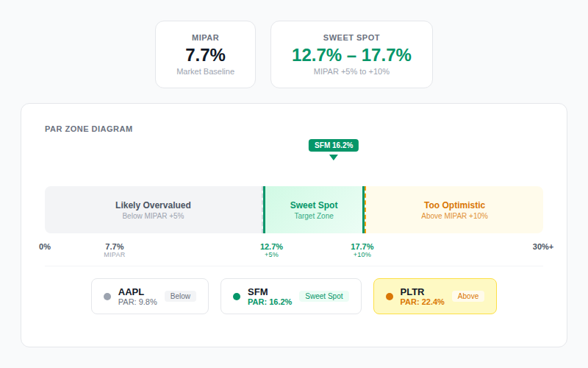Click the orange dashed 17.7% boundary line
This screenshot has height=368, width=588.
click(x=365, y=210)
